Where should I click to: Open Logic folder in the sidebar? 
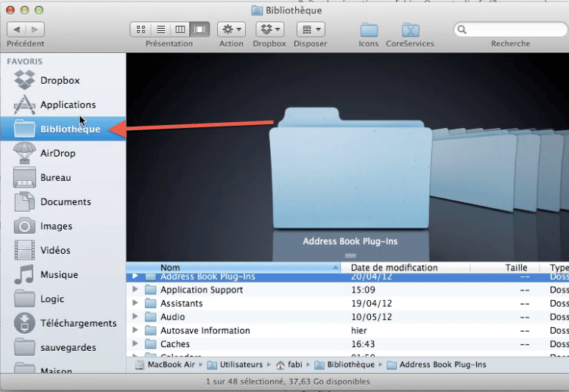tap(63, 299)
